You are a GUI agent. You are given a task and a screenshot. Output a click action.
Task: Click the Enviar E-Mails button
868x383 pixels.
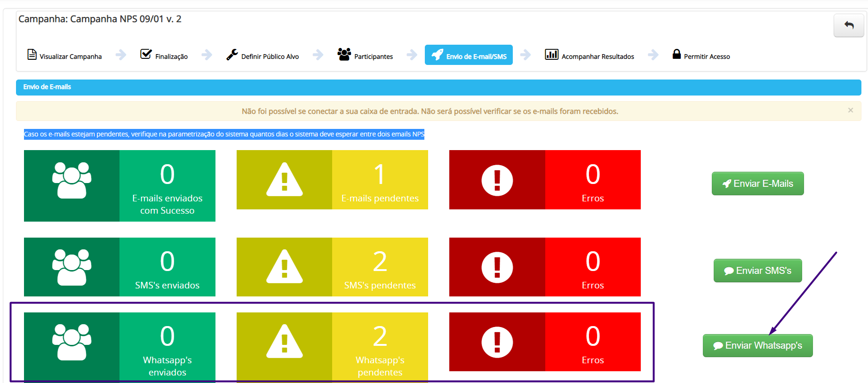point(757,184)
